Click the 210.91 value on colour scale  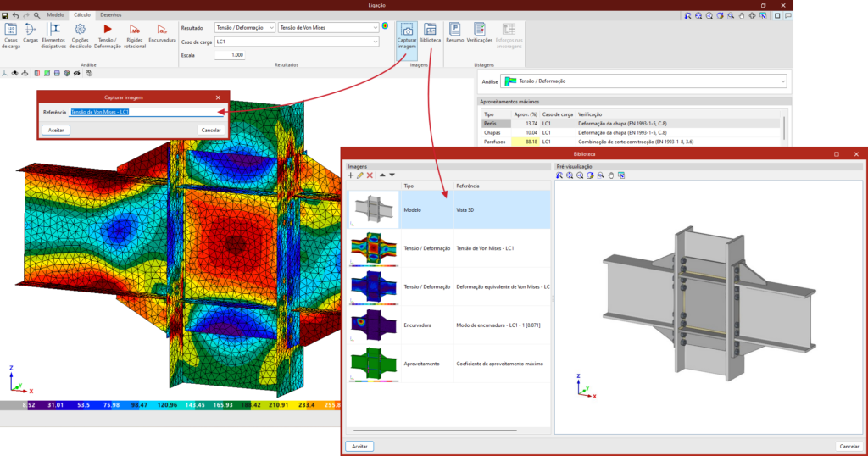[x=278, y=405]
